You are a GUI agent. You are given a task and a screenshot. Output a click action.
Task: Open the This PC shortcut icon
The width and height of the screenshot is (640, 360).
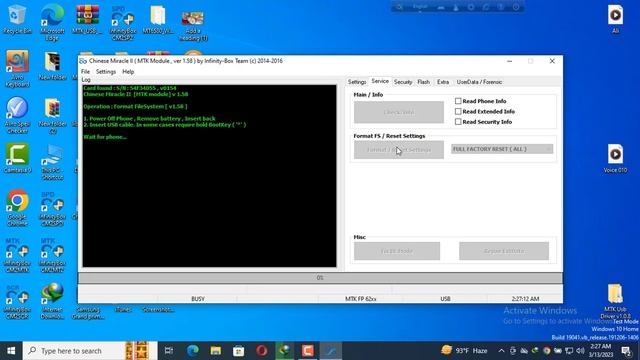52,162
